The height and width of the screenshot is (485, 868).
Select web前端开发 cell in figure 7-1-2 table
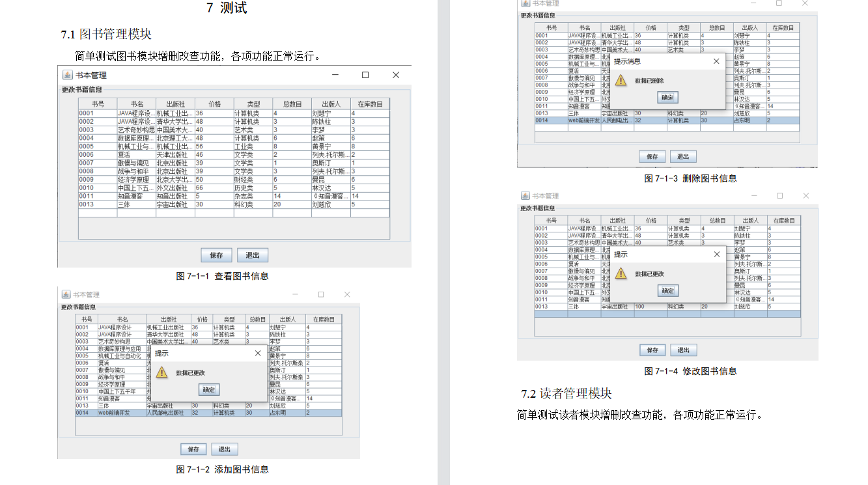point(121,413)
